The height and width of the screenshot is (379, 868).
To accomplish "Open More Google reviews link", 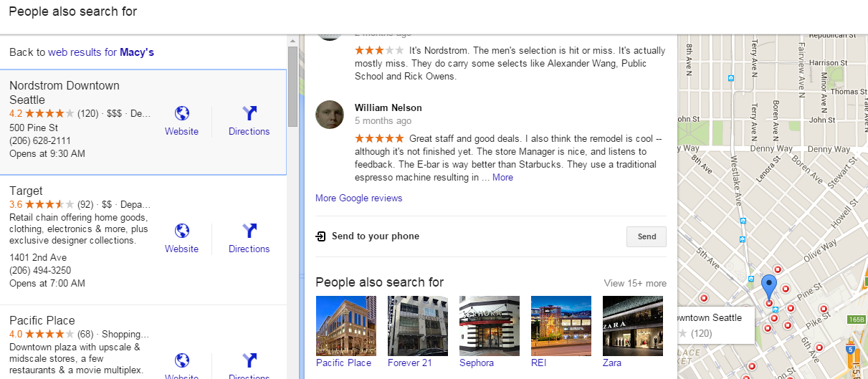I will click(x=358, y=198).
